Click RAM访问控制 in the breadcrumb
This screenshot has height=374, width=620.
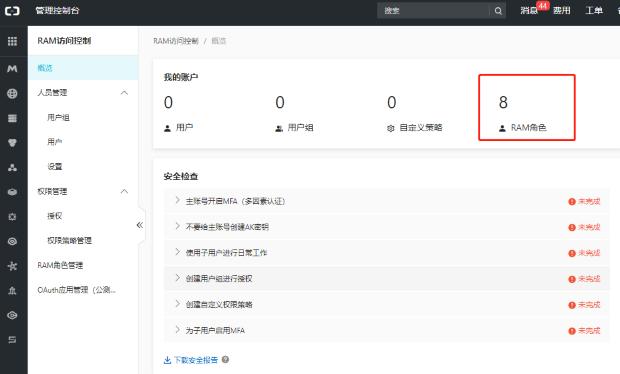click(x=176, y=41)
